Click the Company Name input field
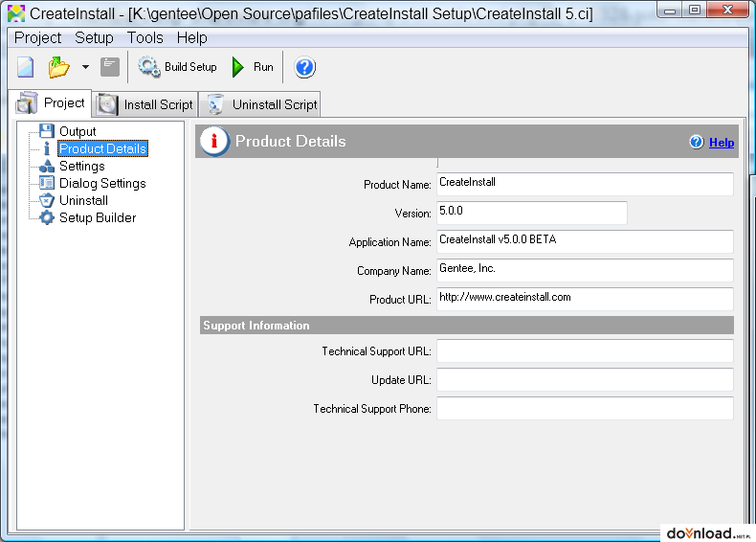The width and height of the screenshot is (756, 542). click(x=585, y=270)
